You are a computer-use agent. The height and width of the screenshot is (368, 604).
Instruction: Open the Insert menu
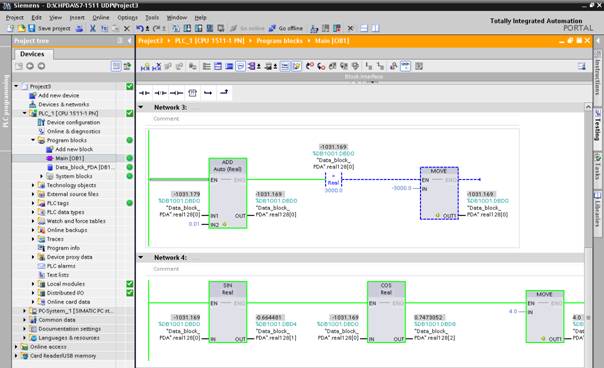(77, 18)
